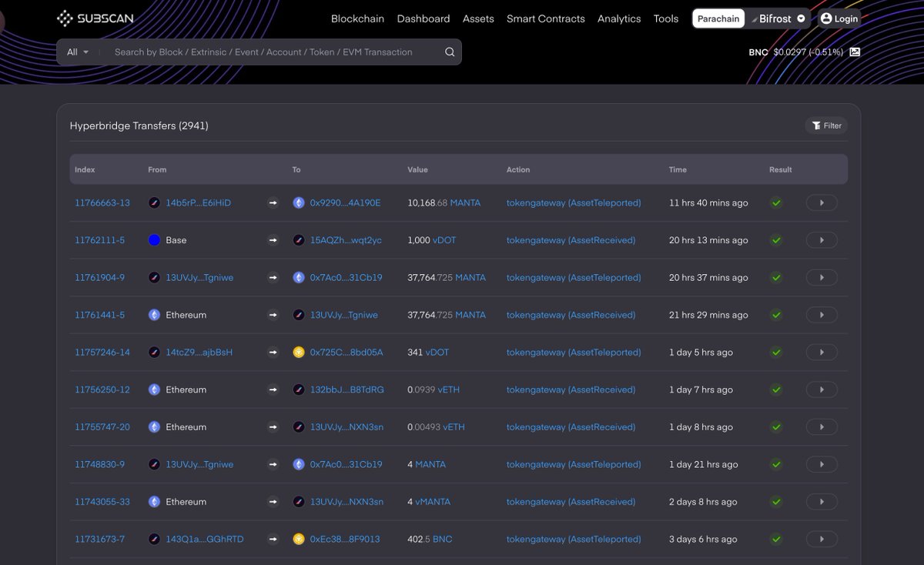Open the Dashboard menu
The width and height of the screenshot is (924, 565).
tap(423, 18)
